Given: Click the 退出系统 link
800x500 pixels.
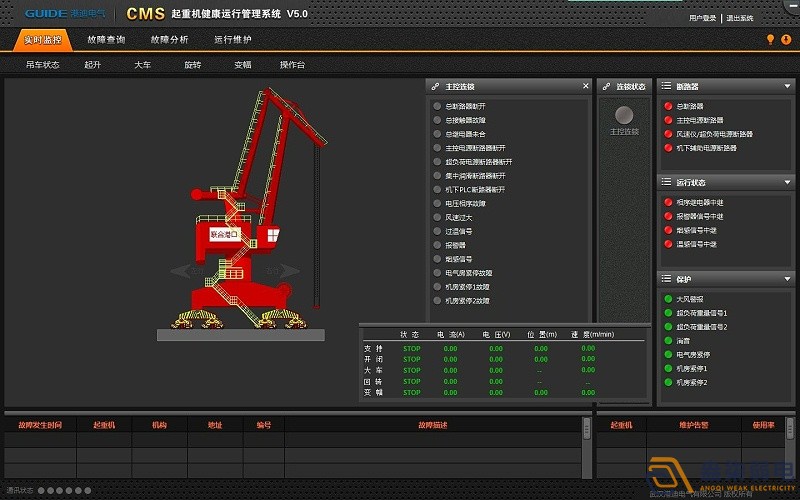Looking at the screenshot, I should [740, 18].
